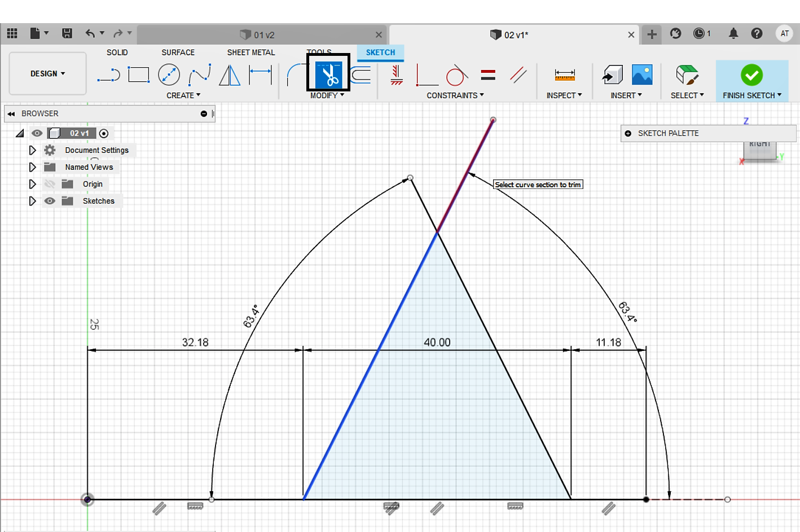Apply the Parallel constraint

tap(518, 74)
